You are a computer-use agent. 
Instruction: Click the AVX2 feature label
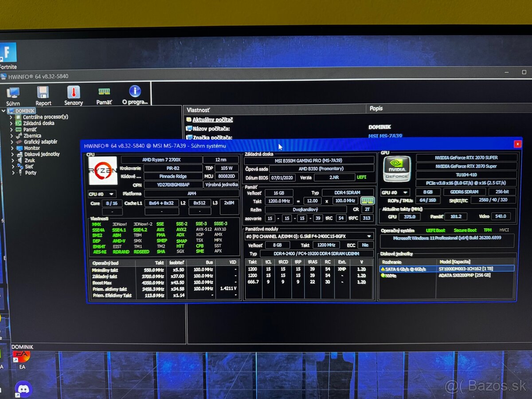point(181,230)
